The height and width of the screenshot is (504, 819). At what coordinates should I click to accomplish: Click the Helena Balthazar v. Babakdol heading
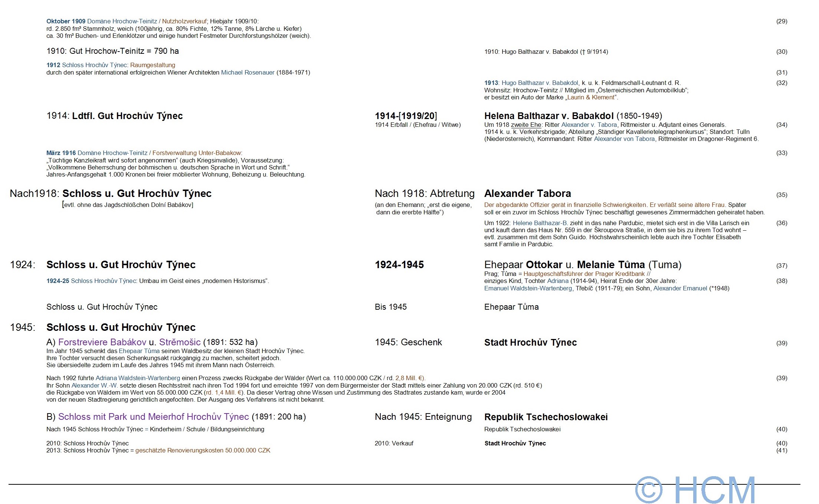pos(548,116)
